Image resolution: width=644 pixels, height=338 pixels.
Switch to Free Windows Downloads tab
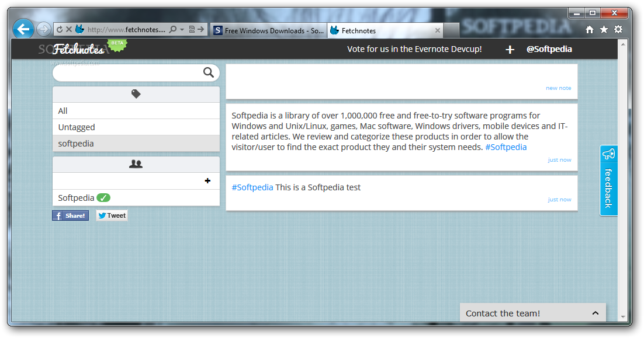pyautogui.click(x=269, y=30)
